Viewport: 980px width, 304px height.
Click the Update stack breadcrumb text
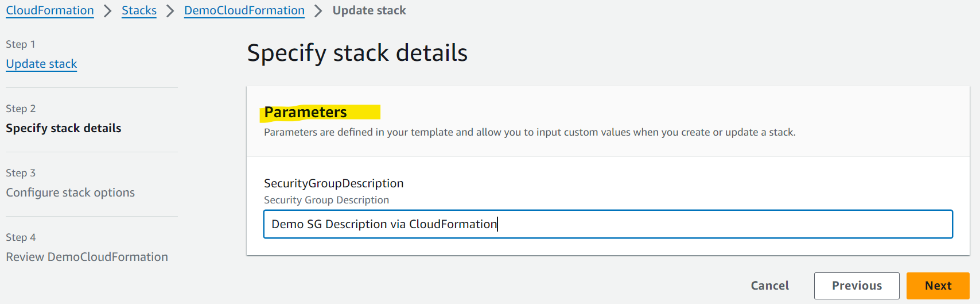[369, 10]
